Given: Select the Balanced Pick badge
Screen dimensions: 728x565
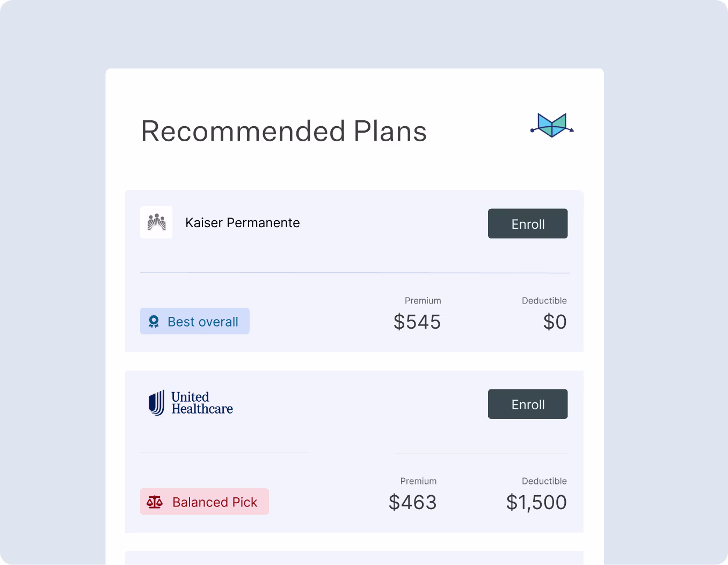Looking at the screenshot, I should 204,501.
